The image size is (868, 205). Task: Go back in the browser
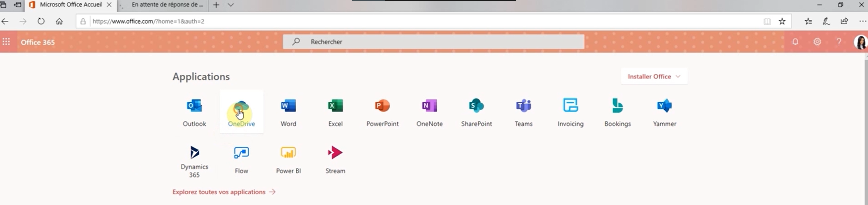tap(5, 21)
